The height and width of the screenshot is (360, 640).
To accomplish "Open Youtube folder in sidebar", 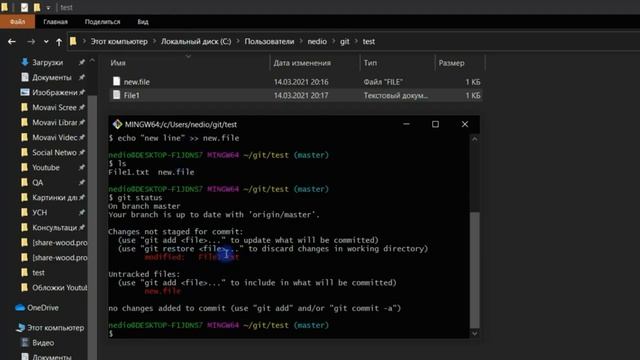I will (45, 168).
